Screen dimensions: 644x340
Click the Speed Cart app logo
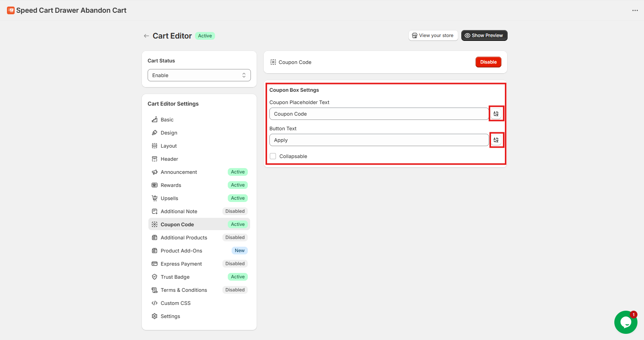[11, 10]
